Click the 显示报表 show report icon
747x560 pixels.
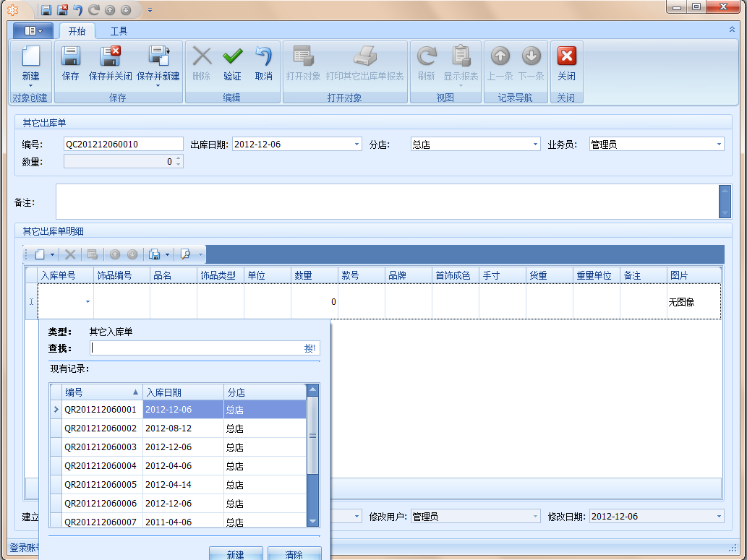[x=461, y=56]
